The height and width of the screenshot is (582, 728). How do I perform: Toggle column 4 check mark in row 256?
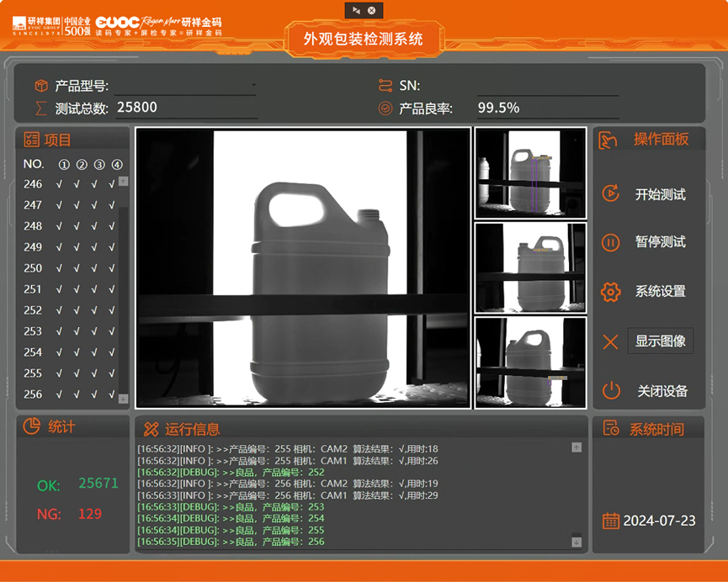click(112, 394)
